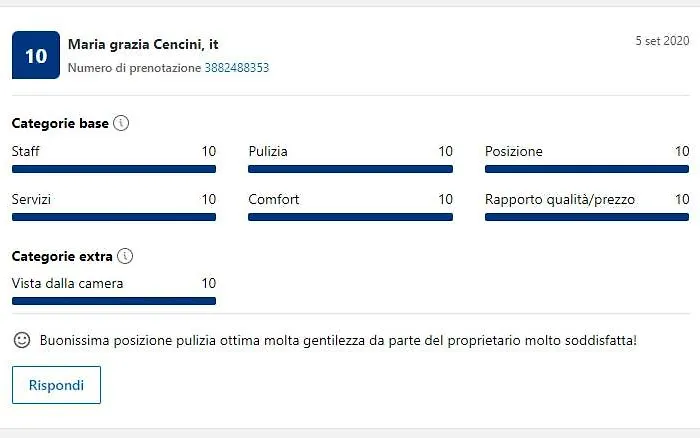700x438 pixels.
Task: Click the Categorie base heading
Action: tap(60, 124)
